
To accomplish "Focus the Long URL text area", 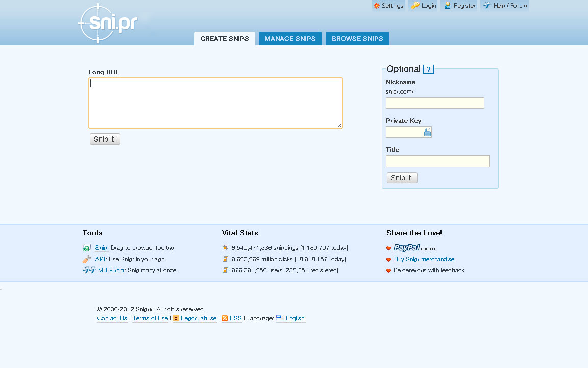I will [x=215, y=103].
